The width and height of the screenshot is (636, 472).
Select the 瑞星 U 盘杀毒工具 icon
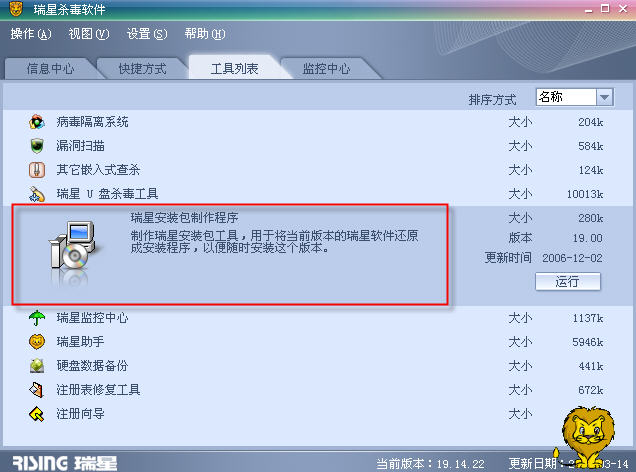click(37, 193)
